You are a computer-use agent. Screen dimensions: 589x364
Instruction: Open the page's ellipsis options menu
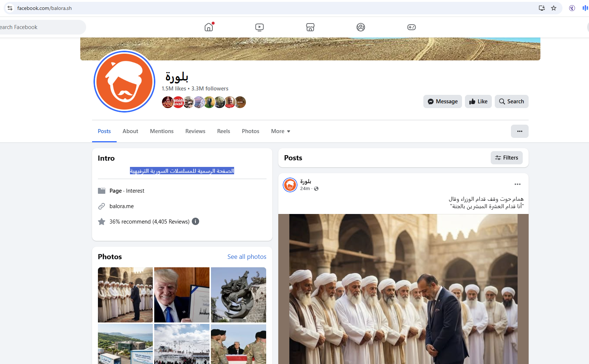point(519,131)
